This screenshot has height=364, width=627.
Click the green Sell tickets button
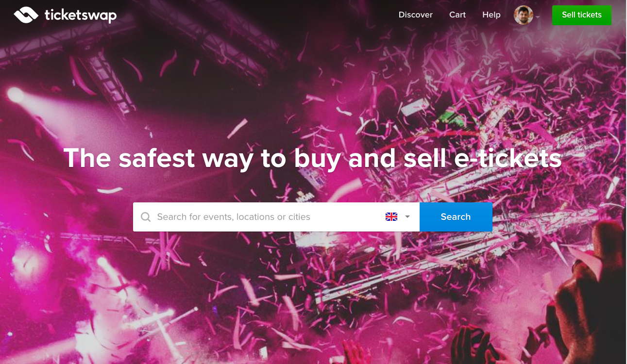pyautogui.click(x=582, y=15)
